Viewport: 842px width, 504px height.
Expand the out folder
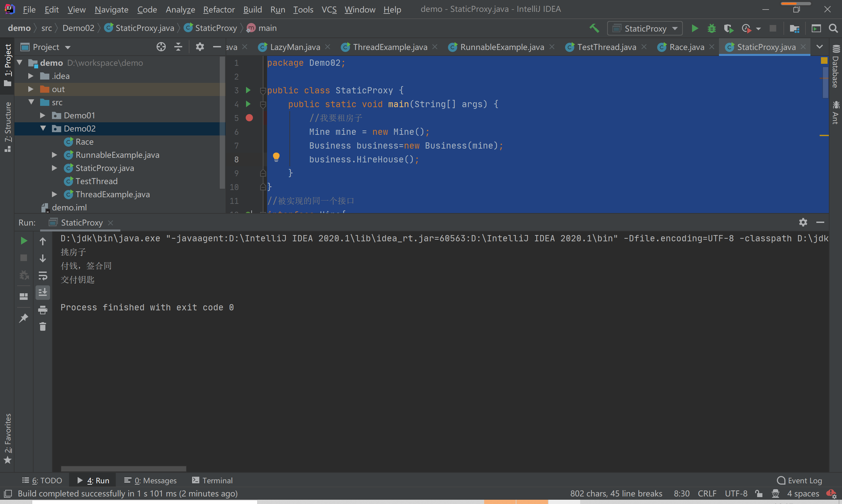[x=31, y=89]
